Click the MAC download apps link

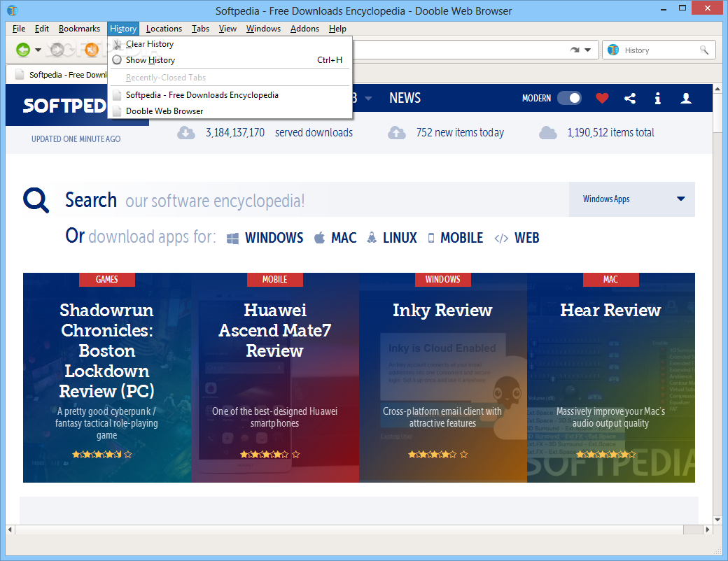(x=344, y=238)
